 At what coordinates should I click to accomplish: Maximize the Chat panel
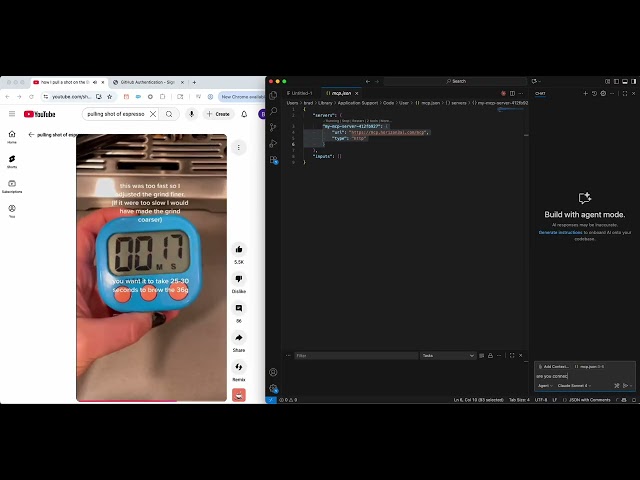click(625, 93)
